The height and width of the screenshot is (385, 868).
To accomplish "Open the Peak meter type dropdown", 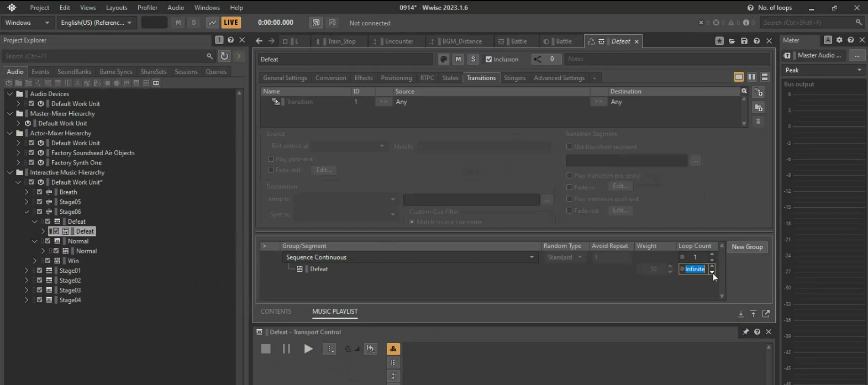I will (x=823, y=70).
